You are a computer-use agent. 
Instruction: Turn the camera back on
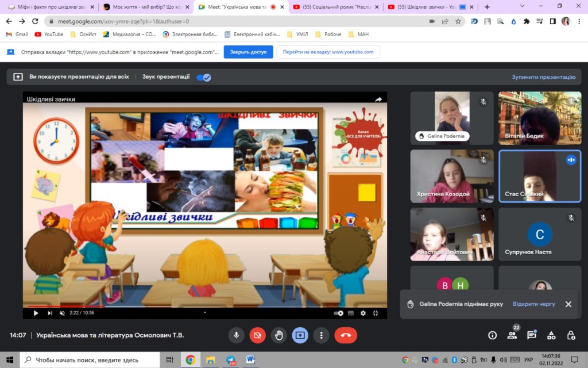pos(257,335)
